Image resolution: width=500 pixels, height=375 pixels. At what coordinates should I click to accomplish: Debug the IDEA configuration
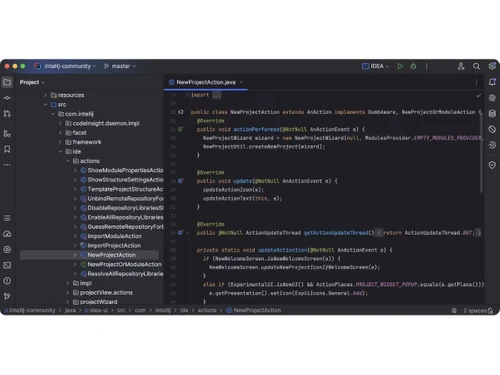click(x=413, y=66)
